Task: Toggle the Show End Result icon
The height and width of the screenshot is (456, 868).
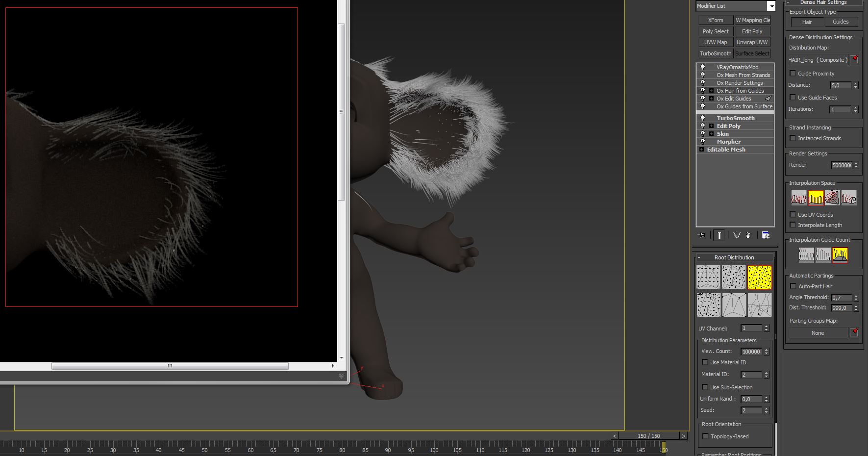Action: click(719, 235)
